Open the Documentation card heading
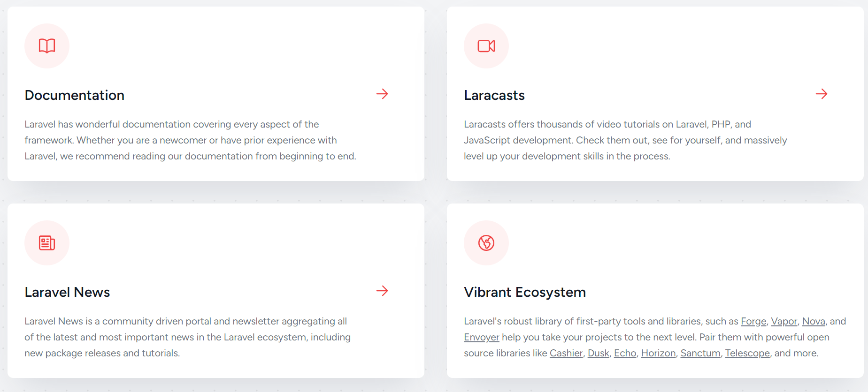Image resolution: width=868 pixels, height=392 pixels. pos(74,95)
